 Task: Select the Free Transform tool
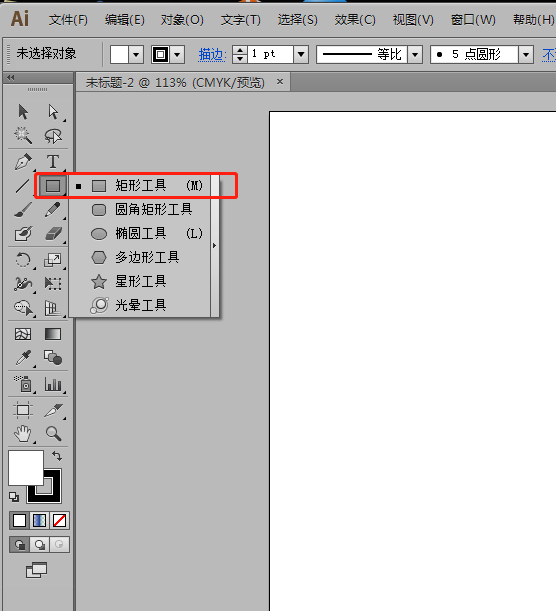tap(53, 283)
